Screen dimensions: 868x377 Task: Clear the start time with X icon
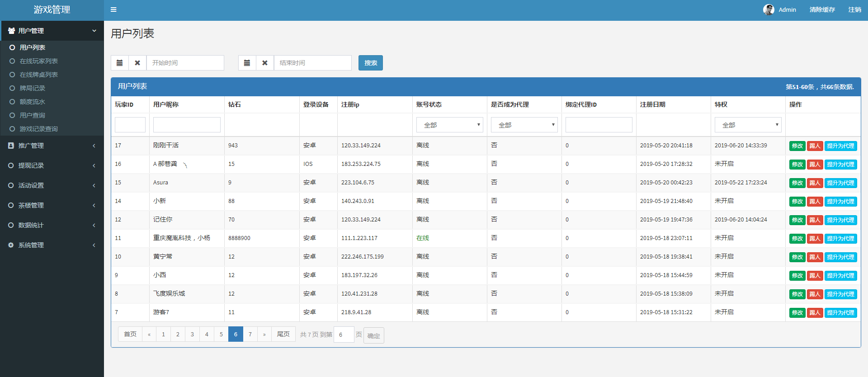pyautogui.click(x=137, y=63)
